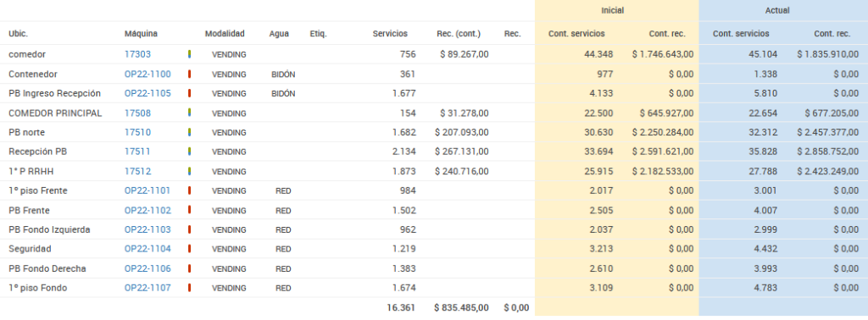Click status indicator beside machine 17508
This screenshot has width=868, height=320.
tap(189, 113)
